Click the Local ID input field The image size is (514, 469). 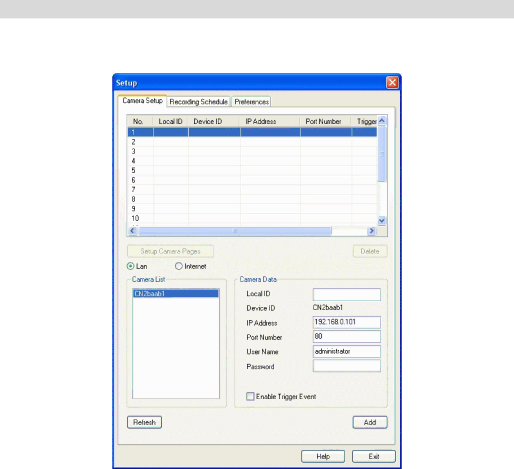(x=347, y=294)
